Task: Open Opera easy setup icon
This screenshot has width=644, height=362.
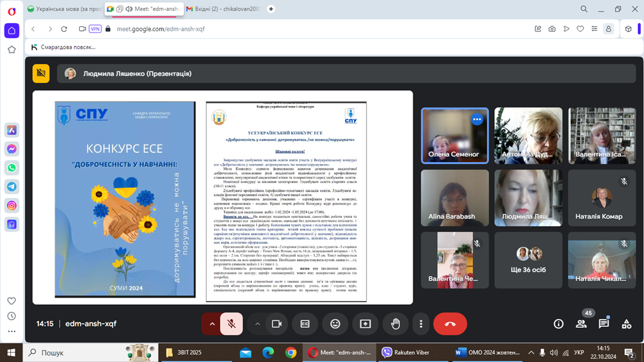Action: [x=595, y=29]
